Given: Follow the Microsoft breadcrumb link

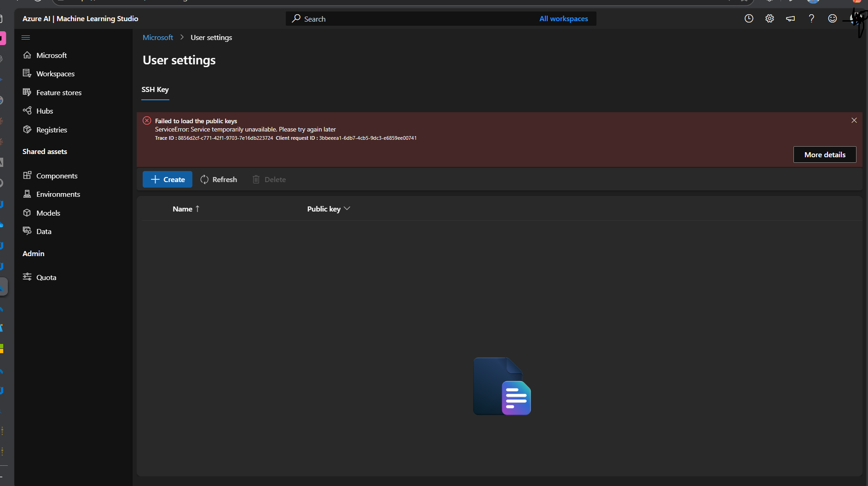Looking at the screenshot, I should (x=158, y=37).
